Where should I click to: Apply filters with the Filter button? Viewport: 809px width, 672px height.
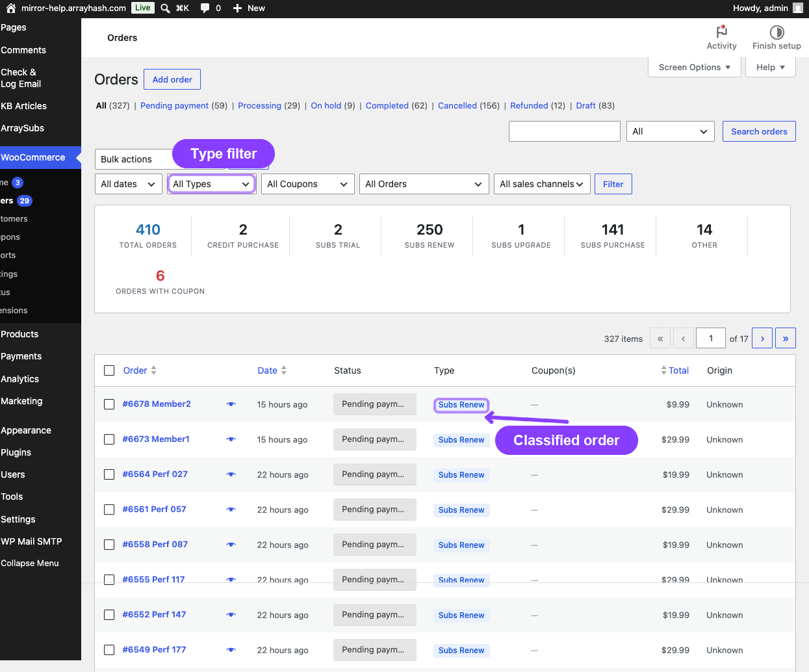click(613, 184)
